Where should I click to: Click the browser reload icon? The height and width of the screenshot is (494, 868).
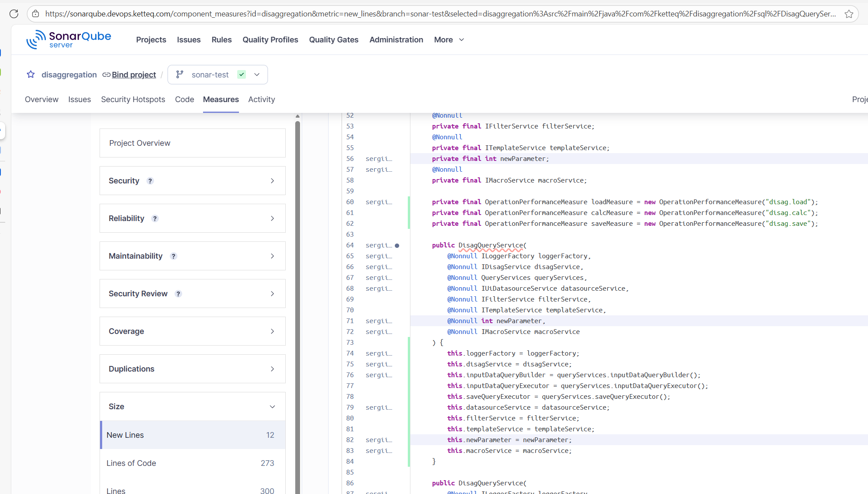14,14
